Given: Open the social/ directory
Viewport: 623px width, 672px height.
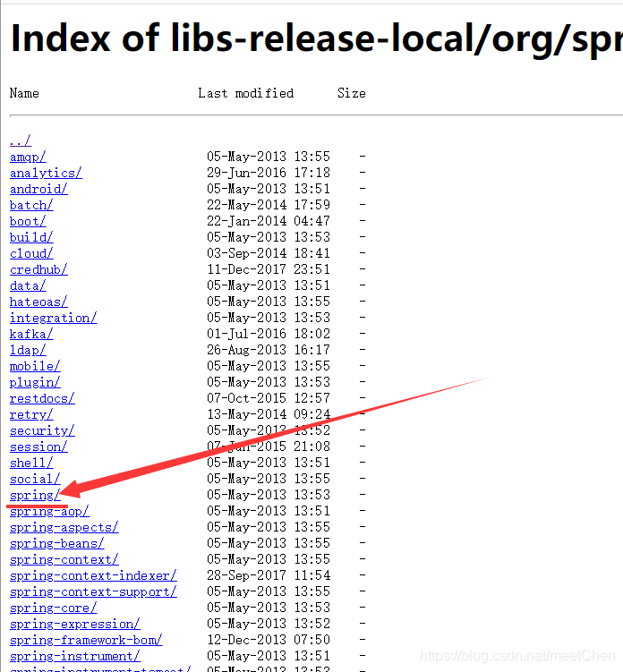Looking at the screenshot, I should [x=35, y=479].
